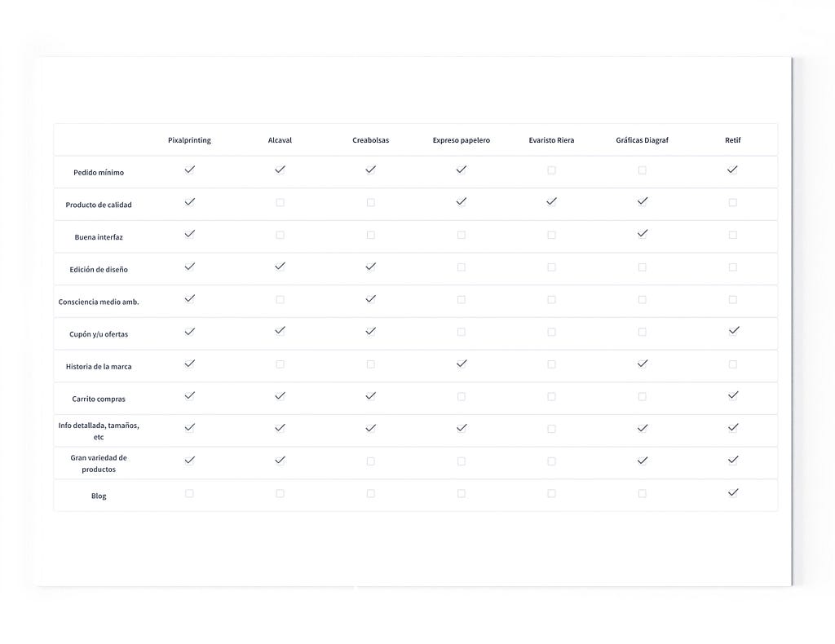Image resolution: width=835 pixels, height=644 pixels.
Task: Select the Retif column header
Action: (x=733, y=140)
